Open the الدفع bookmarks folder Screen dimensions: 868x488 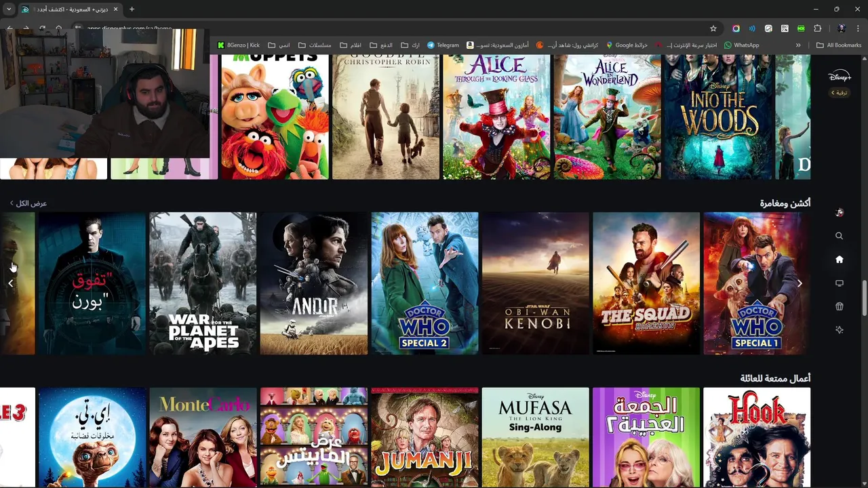click(381, 45)
